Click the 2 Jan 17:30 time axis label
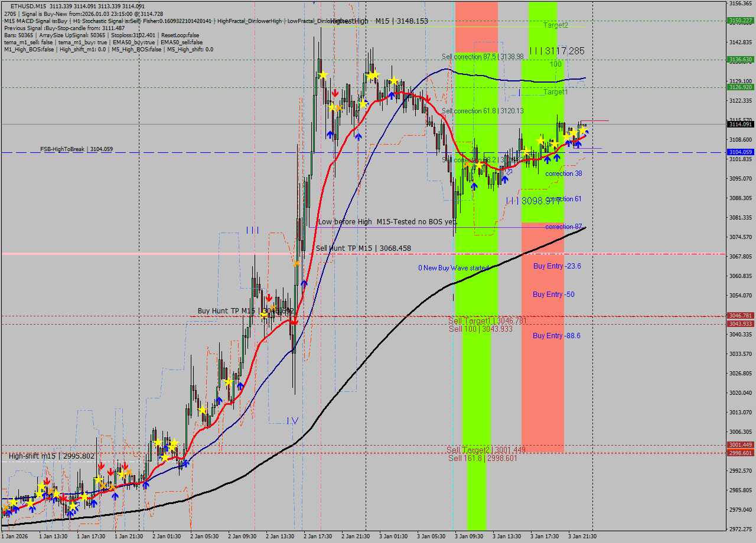 point(318,537)
